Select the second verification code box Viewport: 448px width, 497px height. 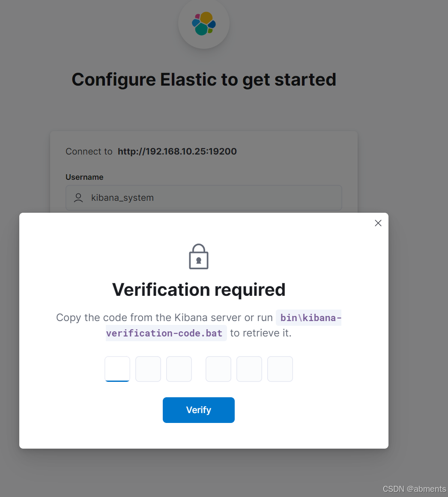[x=148, y=369]
